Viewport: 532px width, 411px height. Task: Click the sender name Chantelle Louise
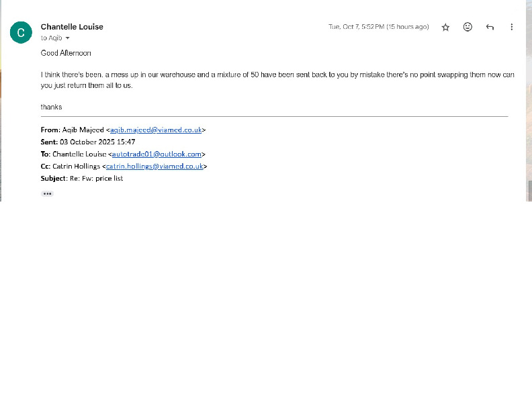tap(72, 27)
